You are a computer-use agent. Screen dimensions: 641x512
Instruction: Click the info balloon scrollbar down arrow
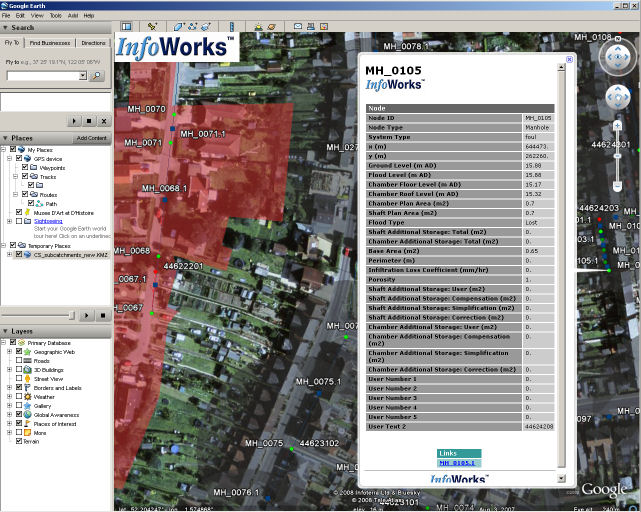(561, 478)
